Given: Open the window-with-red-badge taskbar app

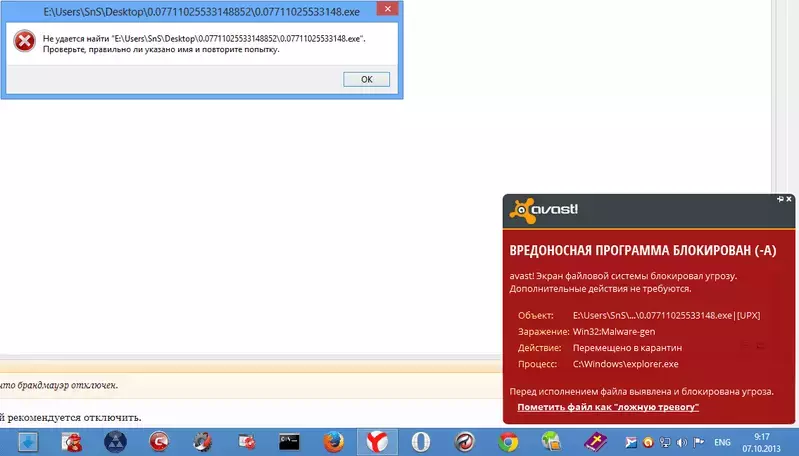Looking at the screenshot, I should (247, 442).
